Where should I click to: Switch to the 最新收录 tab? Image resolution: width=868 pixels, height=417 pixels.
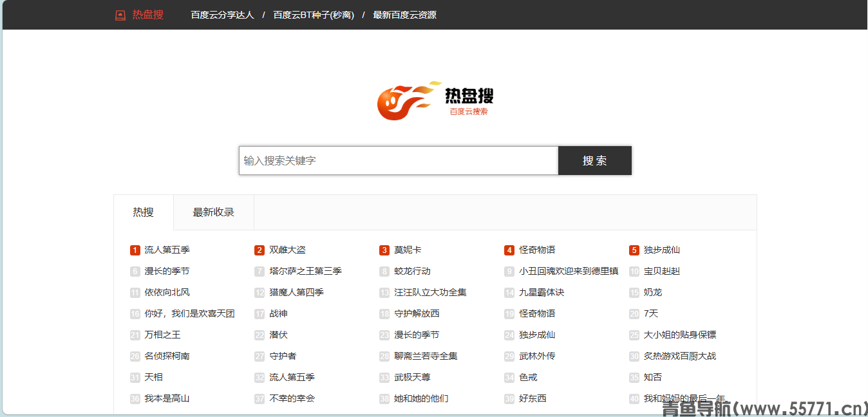point(214,212)
